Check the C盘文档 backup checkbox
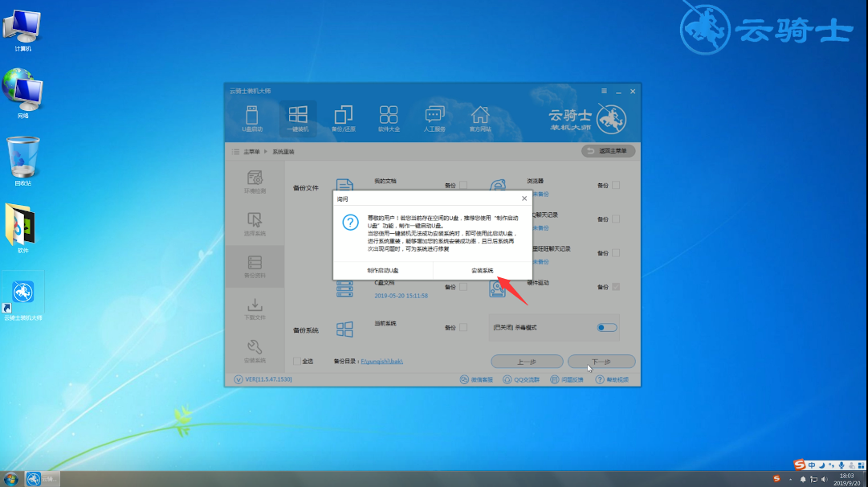The width and height of the screenshot is (868, 487). click(x=463, y=287)
